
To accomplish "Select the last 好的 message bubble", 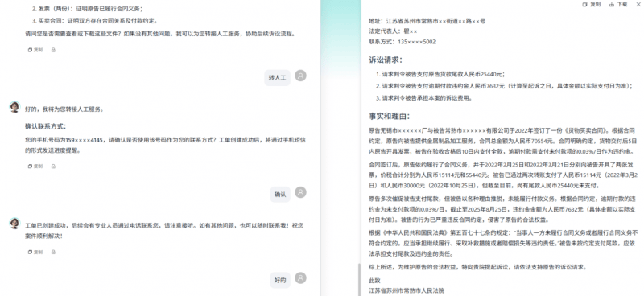I will [280, 280].
